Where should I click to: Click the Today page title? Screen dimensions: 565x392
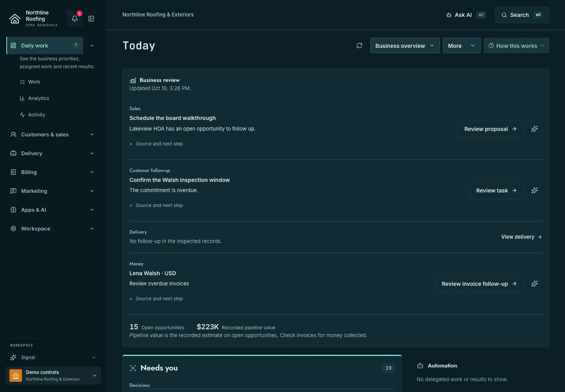coord(139,45)
